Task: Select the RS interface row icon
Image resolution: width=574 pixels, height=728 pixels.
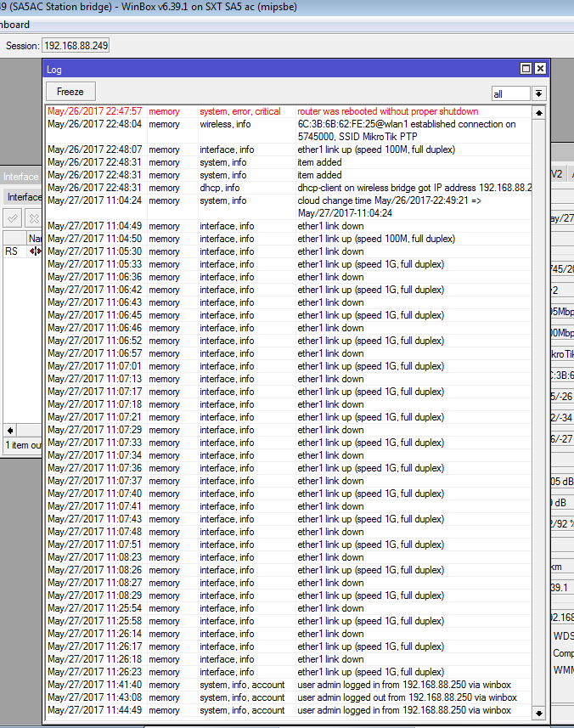Action: (35, 251)
